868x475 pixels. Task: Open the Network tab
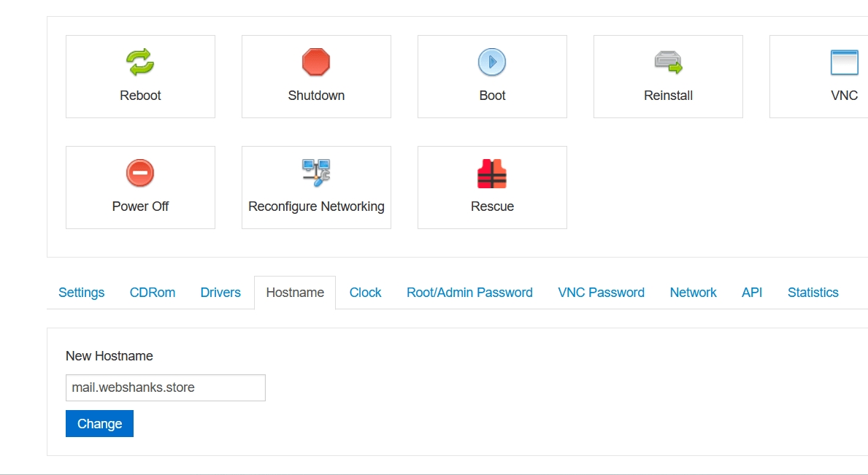(x=693, y=293)
